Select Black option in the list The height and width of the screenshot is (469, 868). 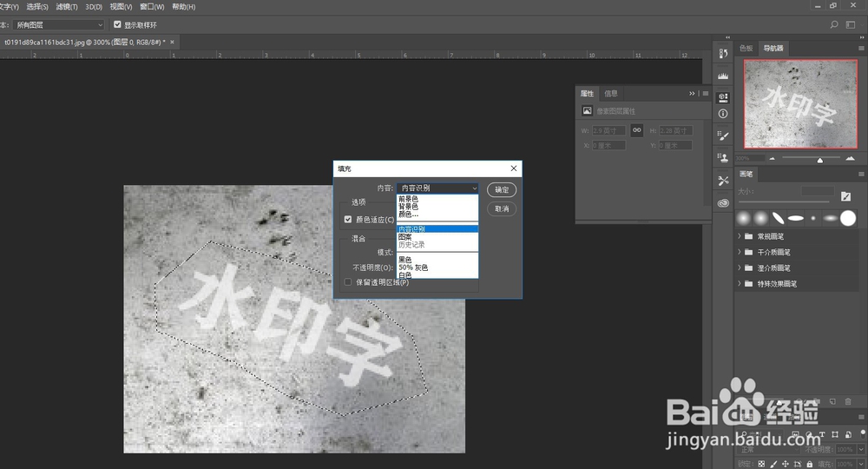[x=437, y=259]
